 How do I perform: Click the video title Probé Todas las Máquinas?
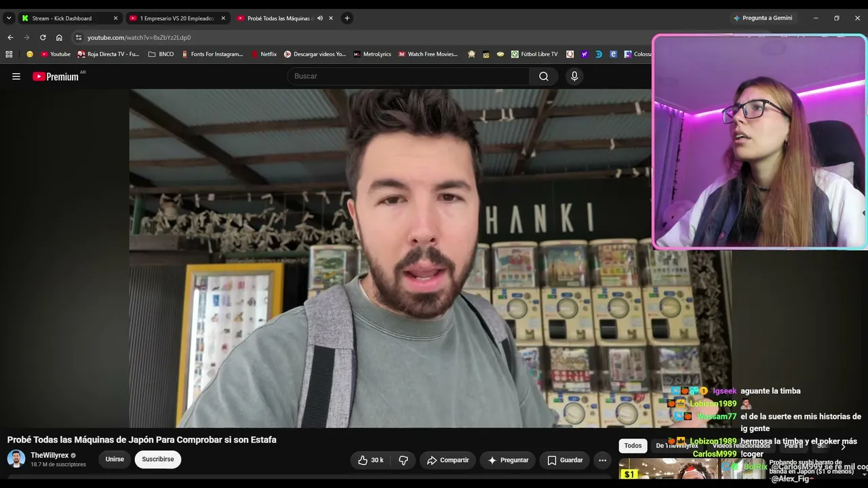142,440
